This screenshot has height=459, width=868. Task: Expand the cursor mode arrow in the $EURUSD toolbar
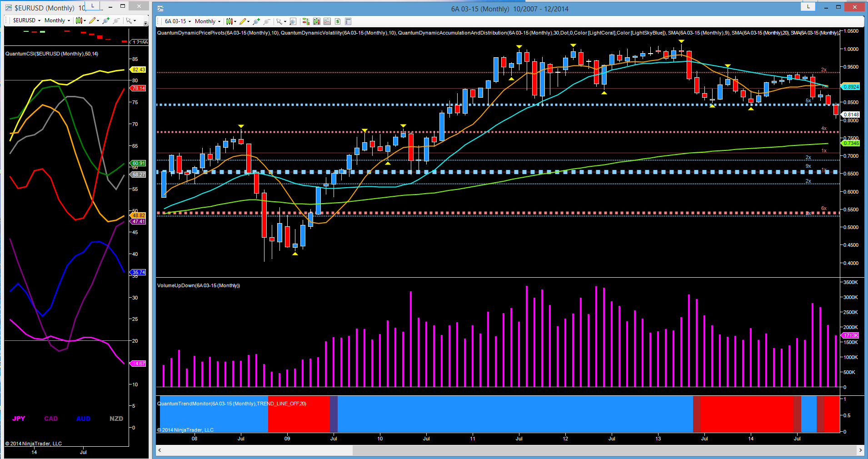click(x=135, y=20)
